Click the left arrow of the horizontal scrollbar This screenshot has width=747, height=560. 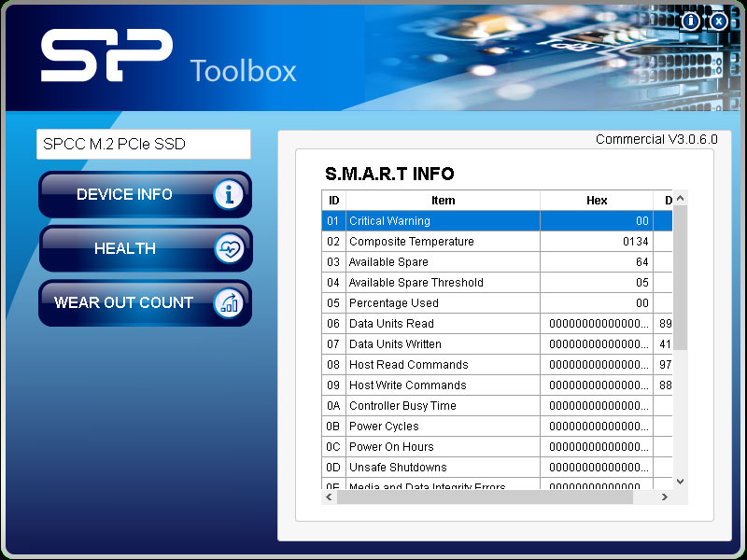(329, 497)
